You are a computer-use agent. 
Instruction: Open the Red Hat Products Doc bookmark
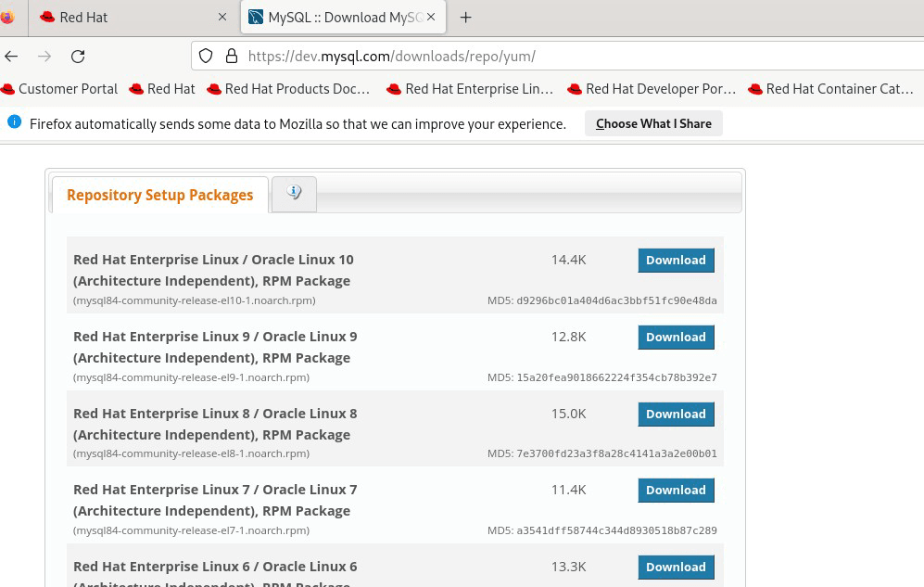(x=289, y=89)
